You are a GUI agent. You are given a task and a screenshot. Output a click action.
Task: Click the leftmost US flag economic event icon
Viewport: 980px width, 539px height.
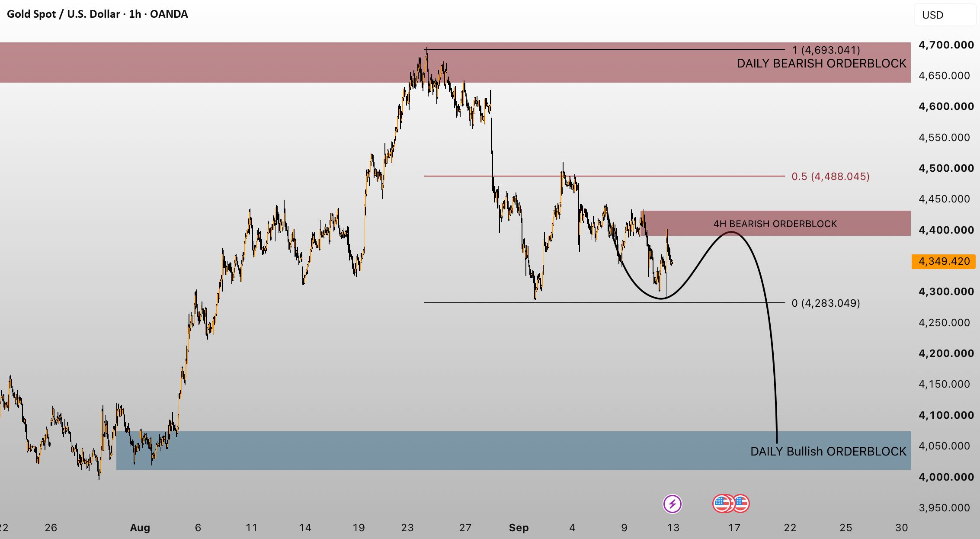coord(721,504)
